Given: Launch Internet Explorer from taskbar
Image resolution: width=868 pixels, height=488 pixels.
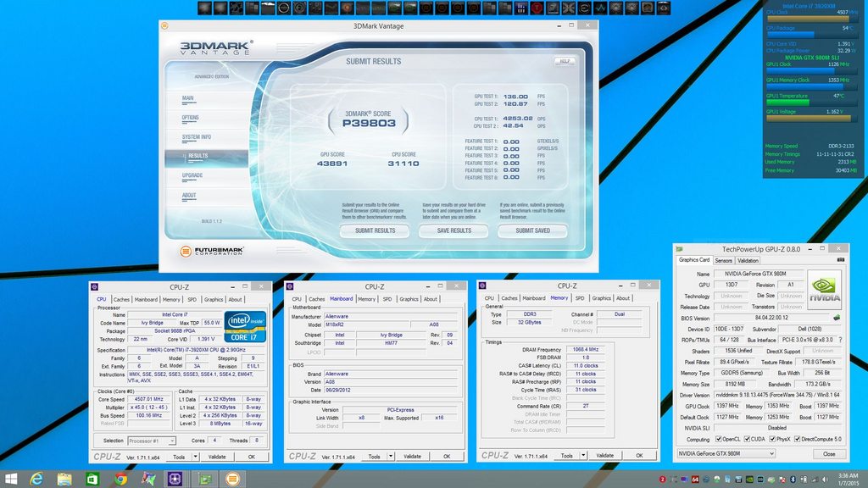Looking at the screenshot, I should 36,479.
